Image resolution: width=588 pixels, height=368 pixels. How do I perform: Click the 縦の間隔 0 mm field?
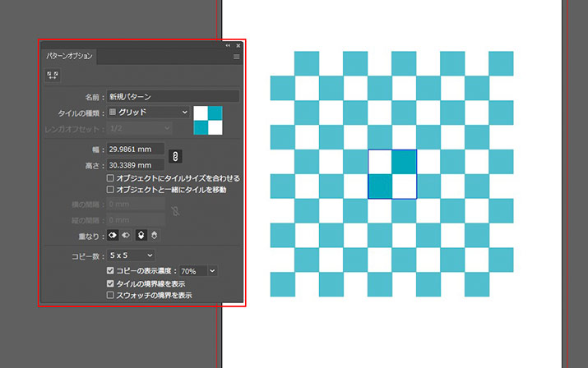(x=136, y=219)
